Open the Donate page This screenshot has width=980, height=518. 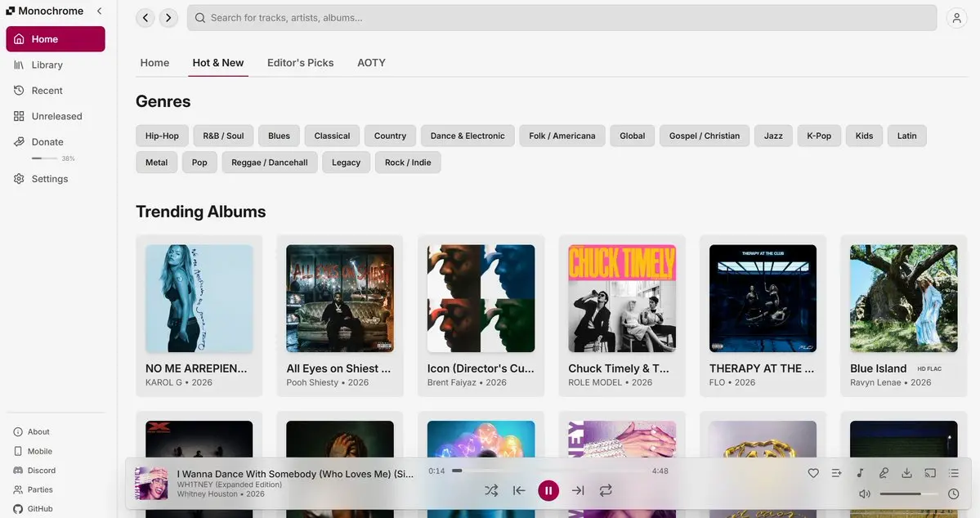tap(55, 142)
